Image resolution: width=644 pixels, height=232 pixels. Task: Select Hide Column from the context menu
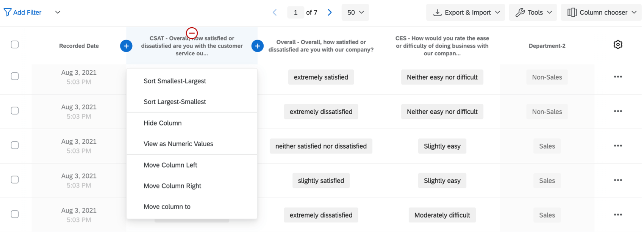(x=163, y=122)
